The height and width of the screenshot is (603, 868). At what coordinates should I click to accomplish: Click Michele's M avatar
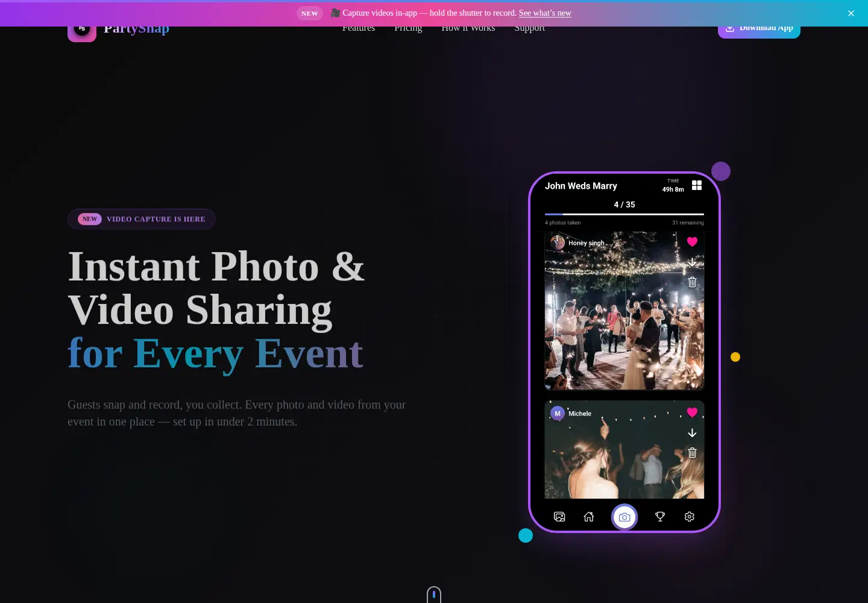pos(558,413)
